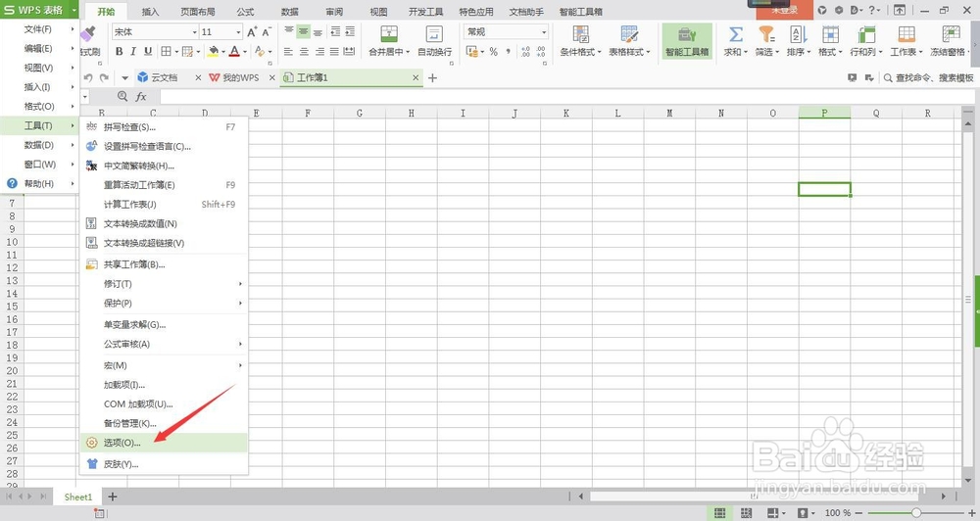This screenshot has height=521, width=980.
Task: Click the Filter funnel icon
Action: pos(766,34)
